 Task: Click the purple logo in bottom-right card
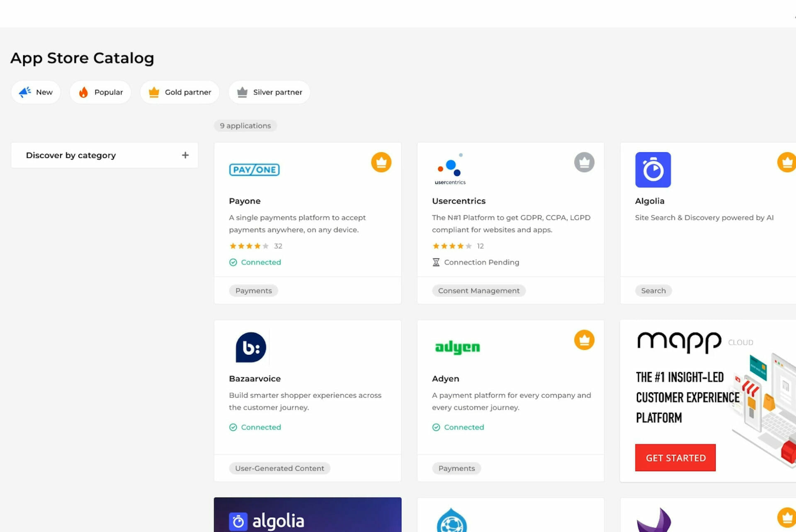point(654,520)
